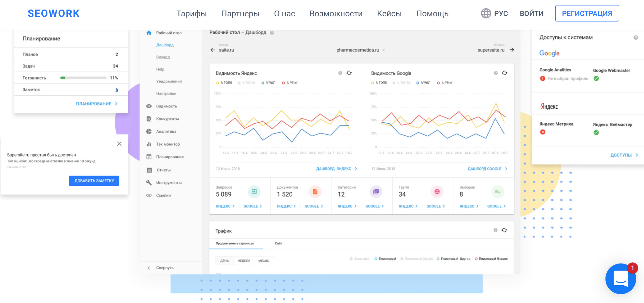Image resolution: width=644 pixels, height=303 pixels.
Task: Open ЯНДЕКС link under Выборок
Action: [x=469, y=206]
